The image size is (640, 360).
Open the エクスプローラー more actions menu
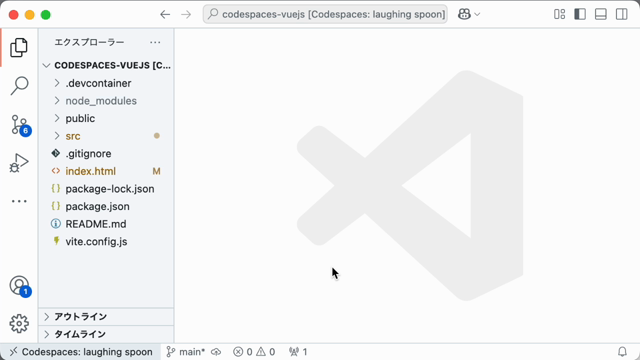(155, 42)
